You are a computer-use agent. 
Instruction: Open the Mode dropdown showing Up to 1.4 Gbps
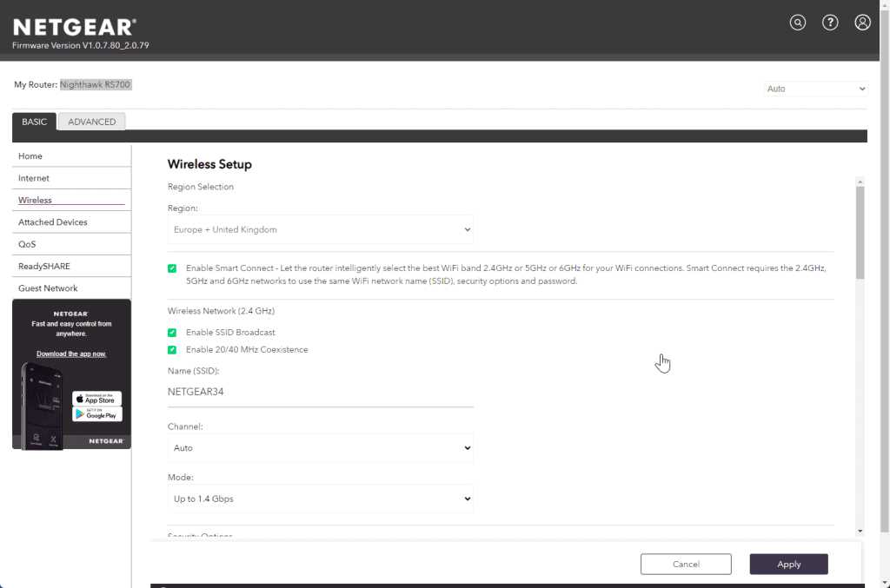coord(320,499)
